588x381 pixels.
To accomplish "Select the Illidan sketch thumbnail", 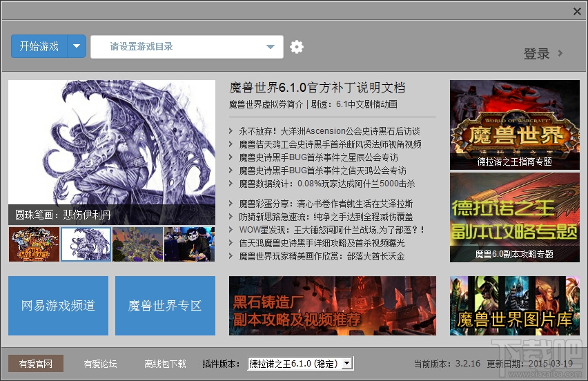I will tap(86, 244).
